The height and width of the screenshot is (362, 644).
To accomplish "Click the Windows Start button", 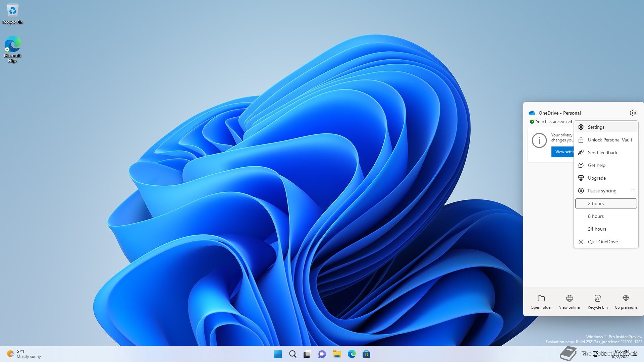I will 278,354.
